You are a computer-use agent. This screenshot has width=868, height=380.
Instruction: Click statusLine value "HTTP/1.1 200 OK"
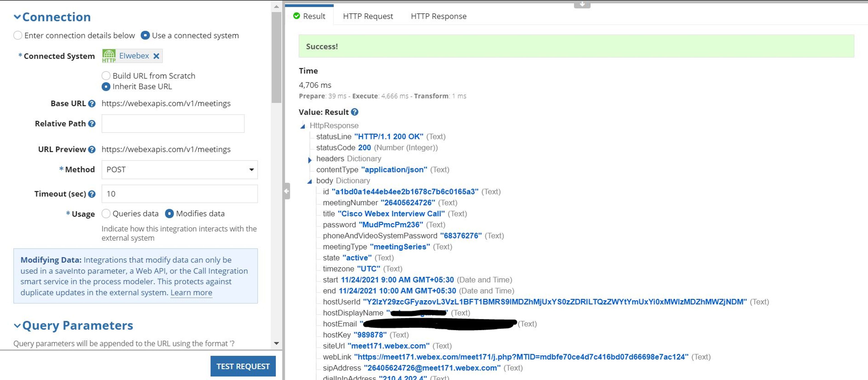tap(389, 137)
